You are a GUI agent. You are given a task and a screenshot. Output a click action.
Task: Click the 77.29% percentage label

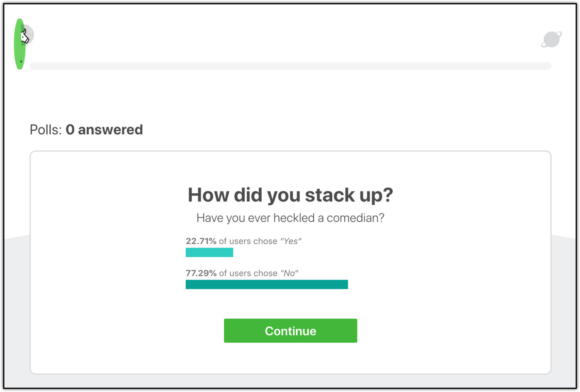[x=201, y=273]
